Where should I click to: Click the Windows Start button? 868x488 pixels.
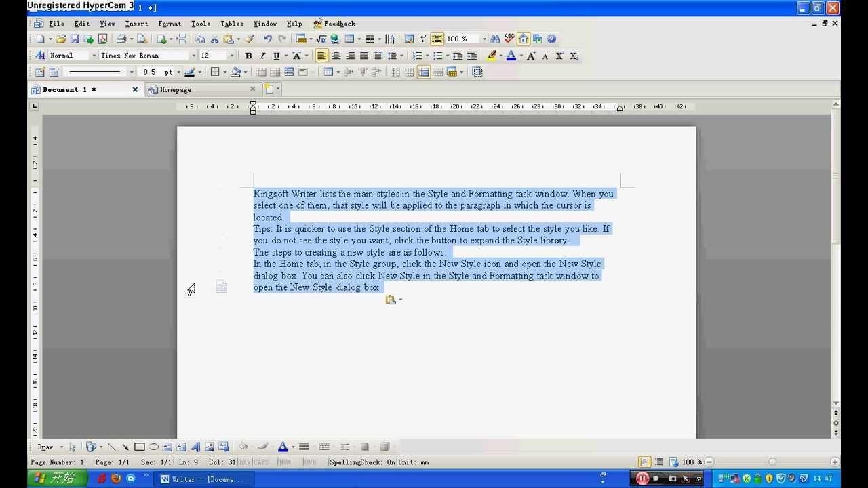[x=58, y=479]
